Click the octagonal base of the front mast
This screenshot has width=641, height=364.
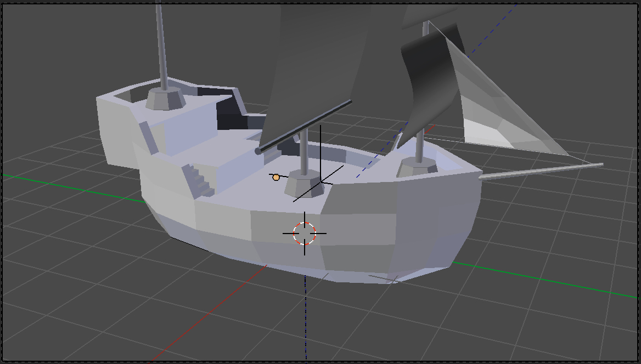point(418,168)
